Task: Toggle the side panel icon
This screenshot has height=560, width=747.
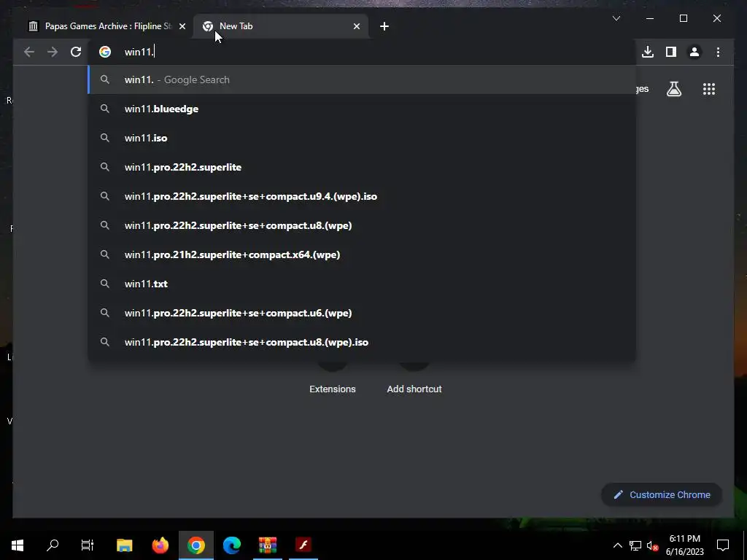Action: click(671, 52)
